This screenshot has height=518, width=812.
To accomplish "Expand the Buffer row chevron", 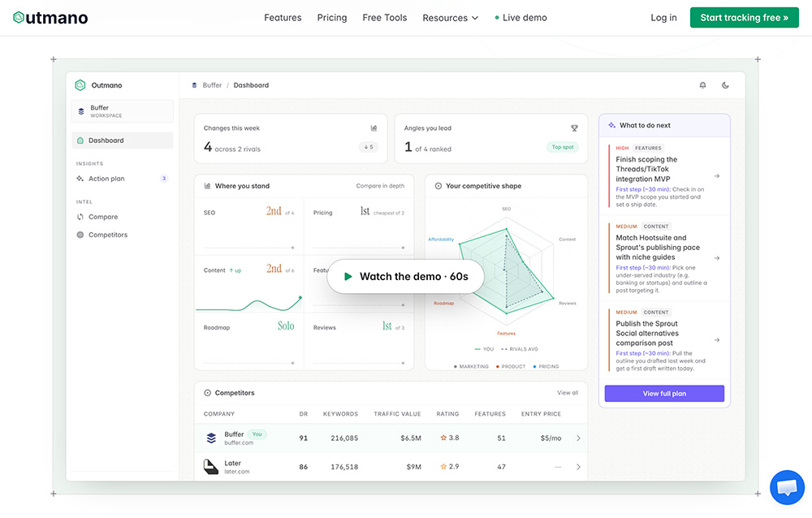I will point(578,438).
